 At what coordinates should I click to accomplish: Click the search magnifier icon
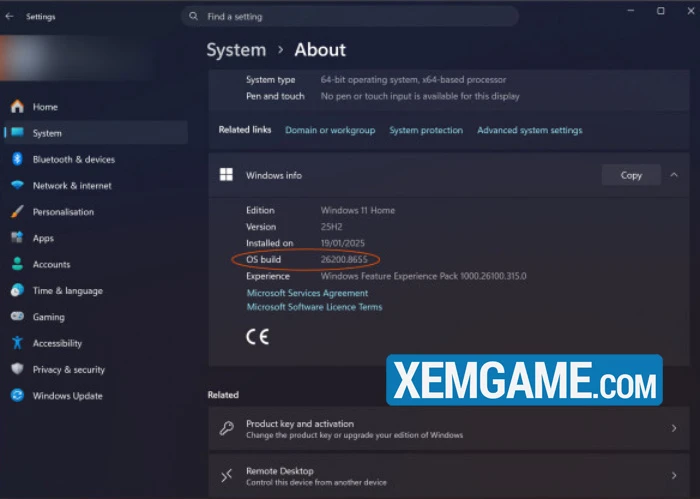pos(193,17)
